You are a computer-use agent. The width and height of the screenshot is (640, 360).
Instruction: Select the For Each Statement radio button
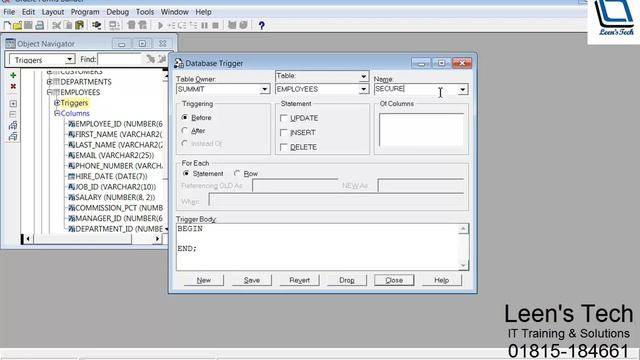coord(186,173)
